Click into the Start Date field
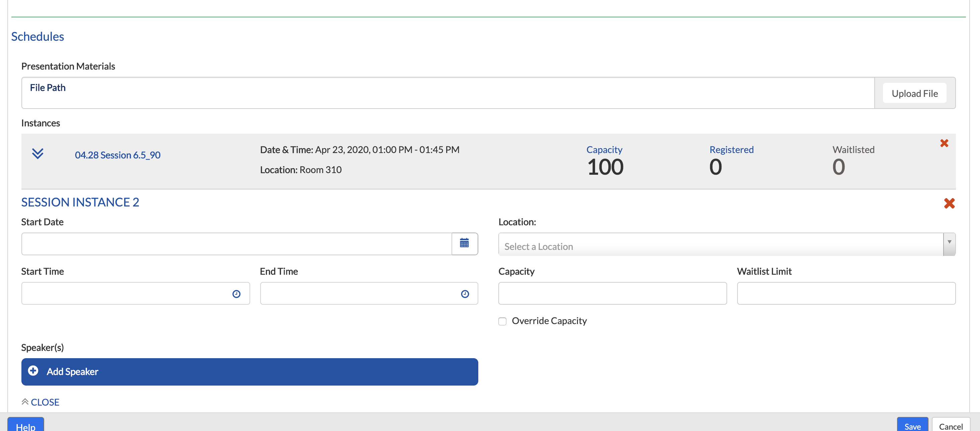The width and height of the screenshot is (980, 431). (x=236, y=244)
